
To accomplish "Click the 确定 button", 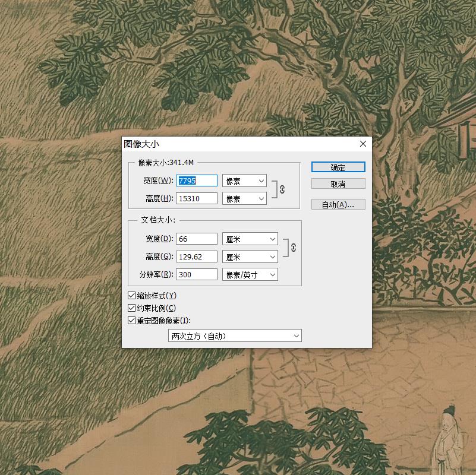I will click(x=338, y=167).
